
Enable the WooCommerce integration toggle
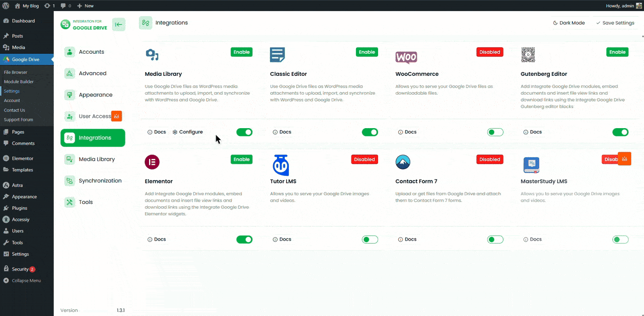coord(495,132)
